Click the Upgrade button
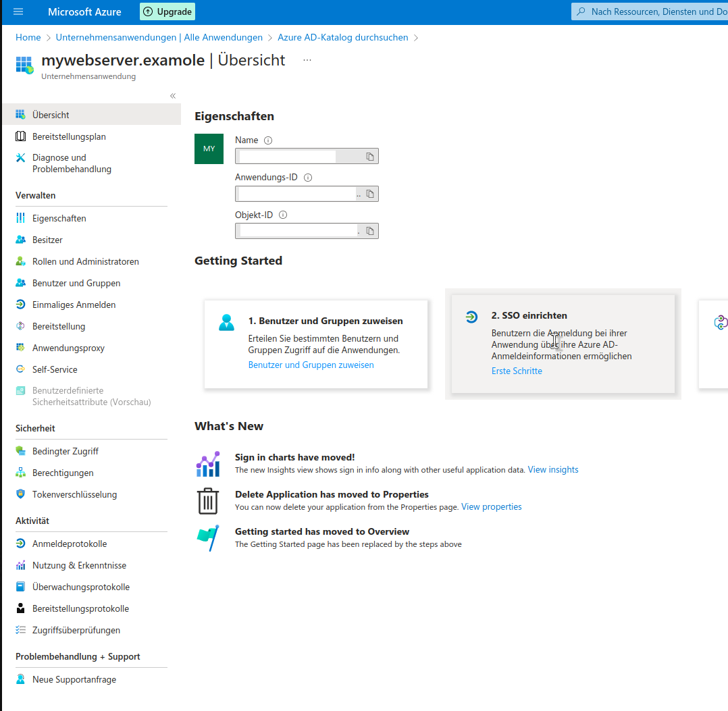The image size is (728, 711). coord(167,11)
